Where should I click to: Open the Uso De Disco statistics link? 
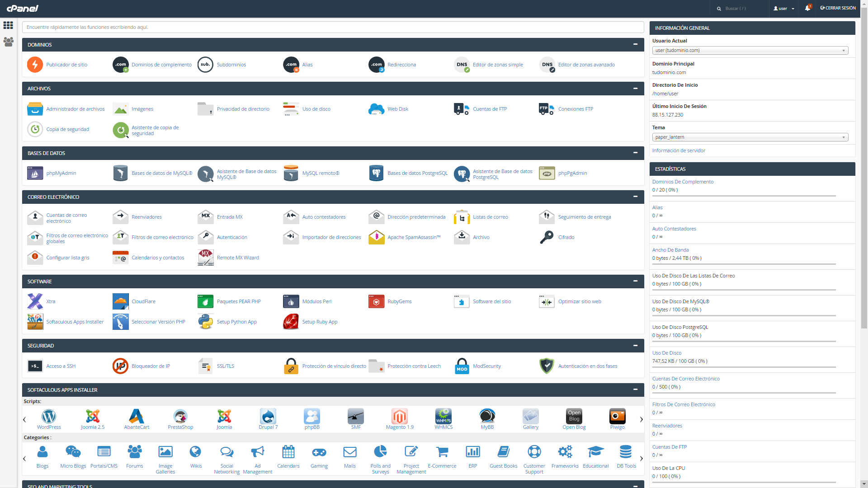667,353
